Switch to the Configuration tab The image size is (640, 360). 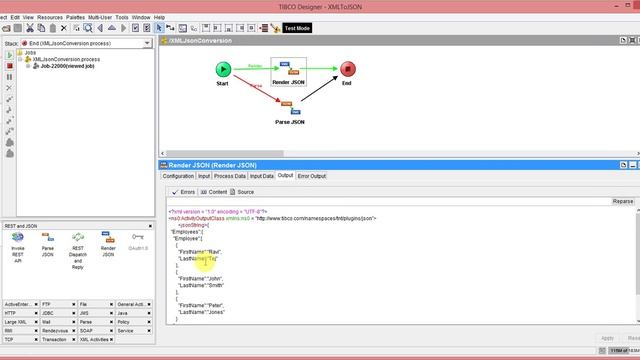click(x=178, y=176)
